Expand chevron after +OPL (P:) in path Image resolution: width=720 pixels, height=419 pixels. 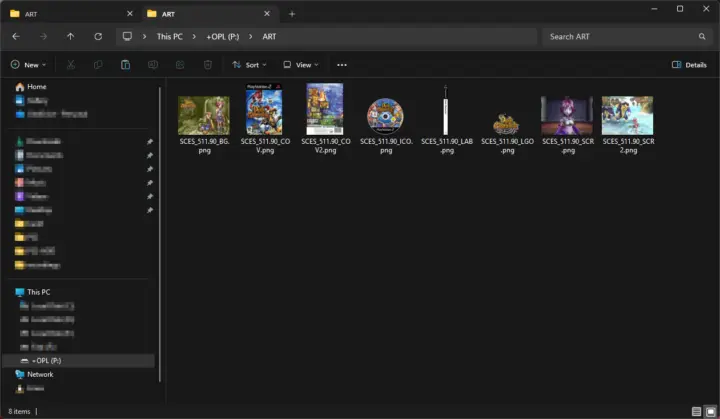250,36
